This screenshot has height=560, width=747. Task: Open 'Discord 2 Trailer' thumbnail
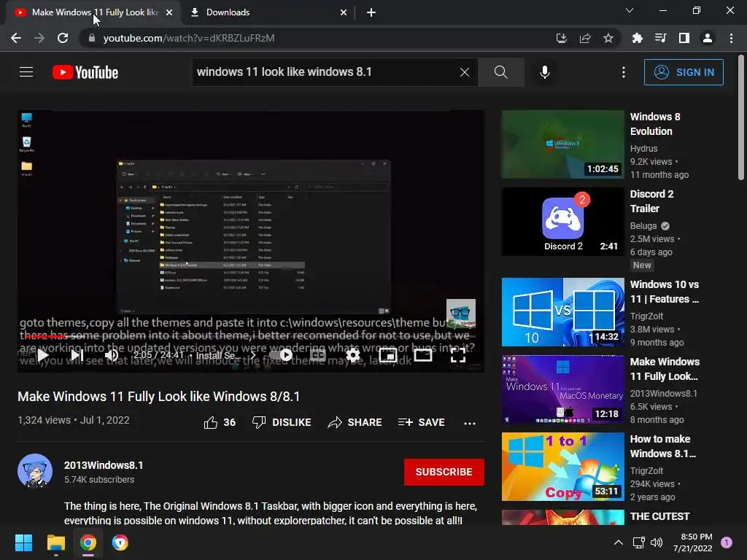(562, 222)
